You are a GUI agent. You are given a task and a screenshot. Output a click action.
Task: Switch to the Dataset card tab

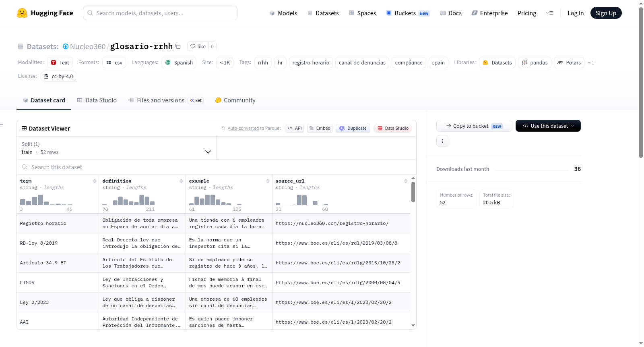click(43, 100)
